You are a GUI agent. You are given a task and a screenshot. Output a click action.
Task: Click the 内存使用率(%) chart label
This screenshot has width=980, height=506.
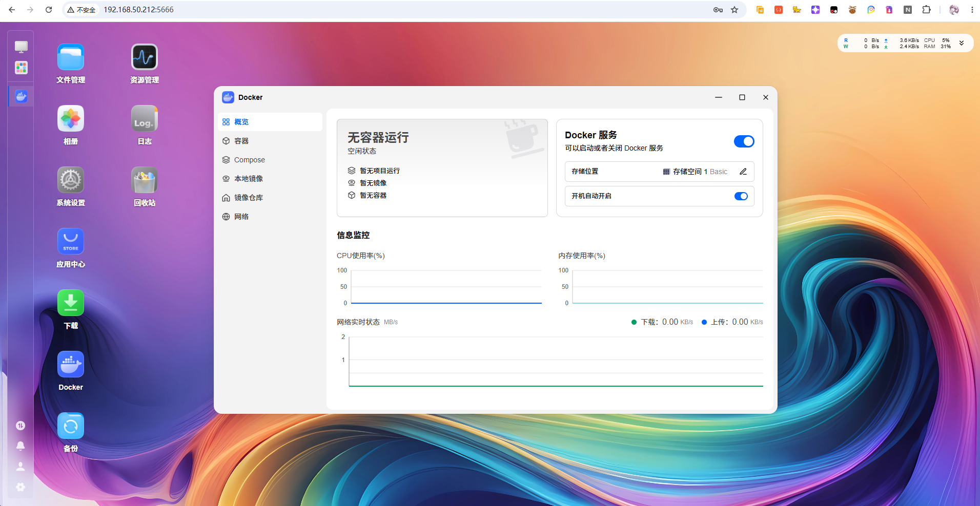[x=582, y=256]
